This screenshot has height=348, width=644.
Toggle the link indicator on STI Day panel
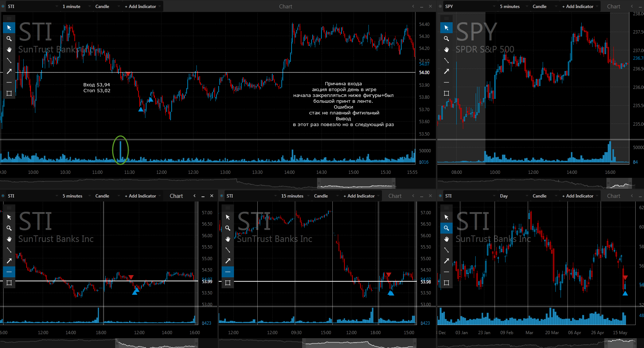pos(441,196)
